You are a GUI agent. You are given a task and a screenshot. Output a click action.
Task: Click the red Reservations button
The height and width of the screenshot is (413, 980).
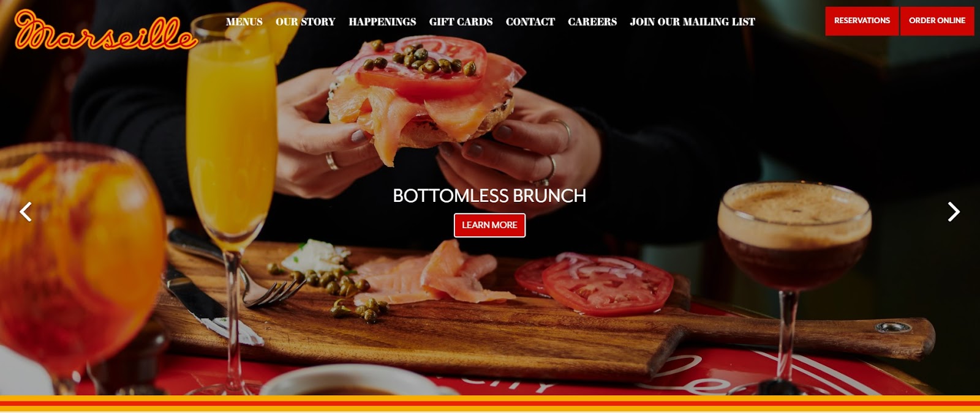tap(862, 21)
